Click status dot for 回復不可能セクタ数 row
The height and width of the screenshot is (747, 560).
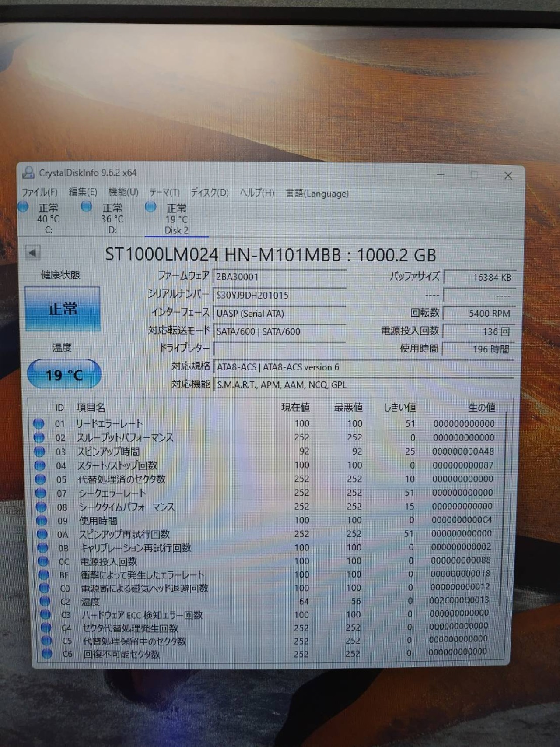47,654
